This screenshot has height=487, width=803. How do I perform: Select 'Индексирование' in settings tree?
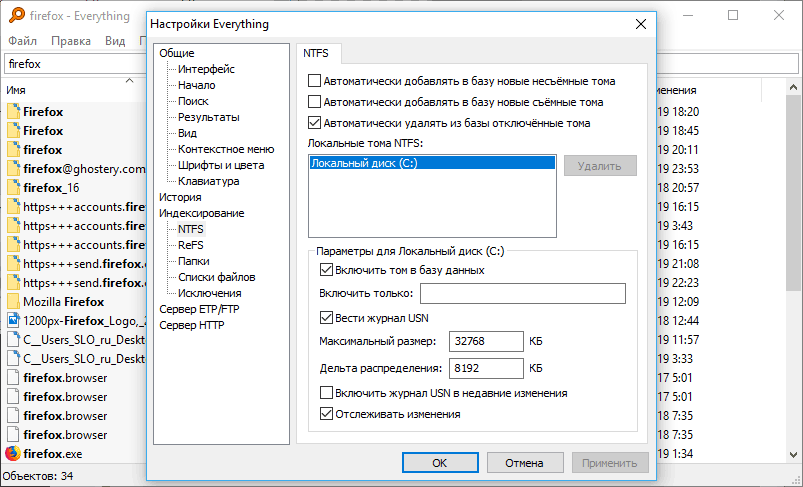202,213
